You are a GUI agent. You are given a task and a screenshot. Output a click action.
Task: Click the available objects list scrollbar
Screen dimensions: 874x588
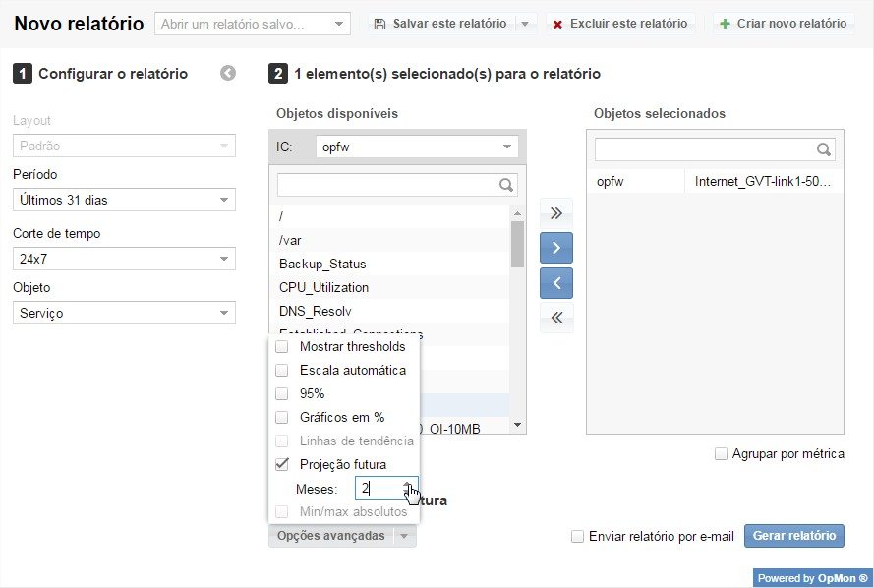(517, 246)
